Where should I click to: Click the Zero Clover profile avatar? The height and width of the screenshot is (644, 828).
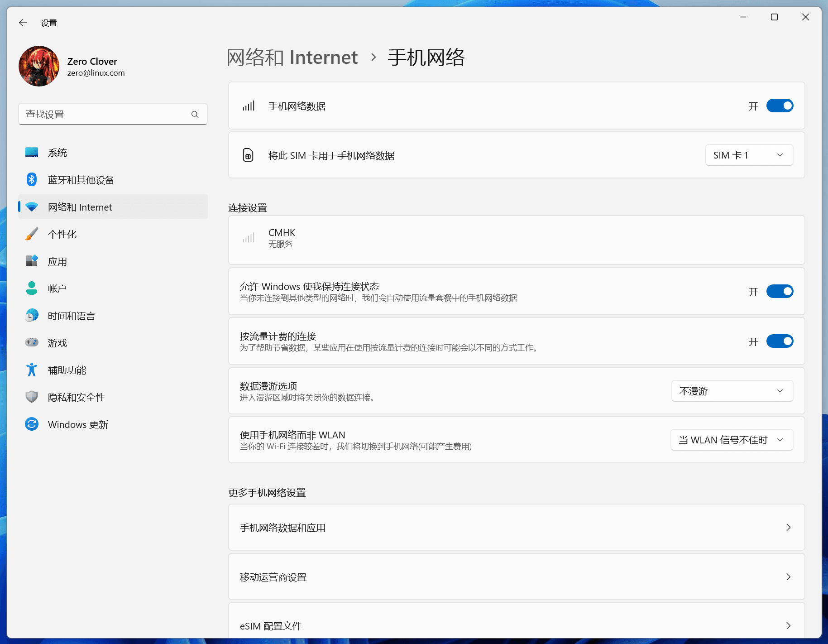pos(39,66)
